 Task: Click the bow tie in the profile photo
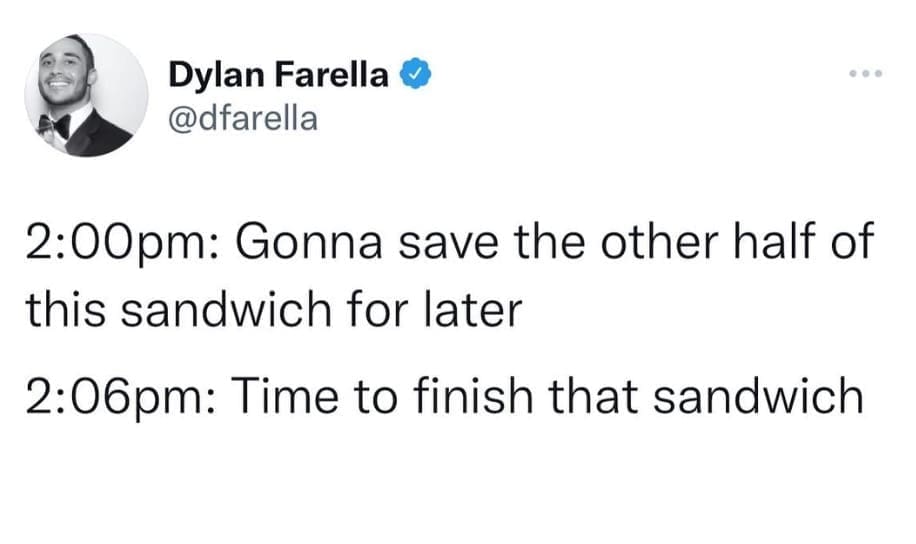pos(56,126)
